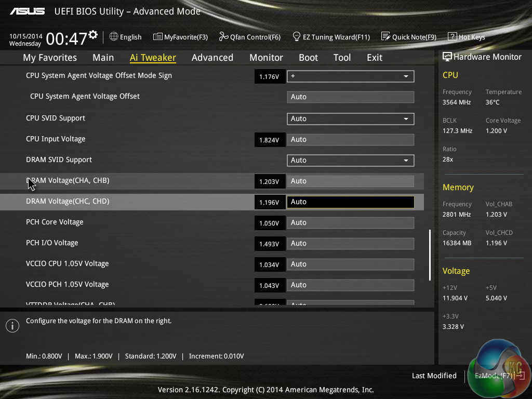Click the 16384 MB capacity value
This screenshot has height=399, width=532.
[457, 243]
